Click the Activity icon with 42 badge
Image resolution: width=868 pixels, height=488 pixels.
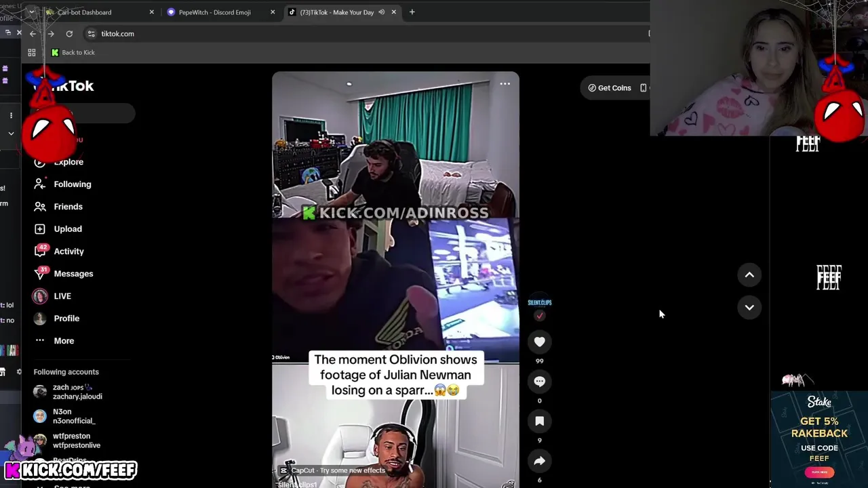click(x=41, y=251)
